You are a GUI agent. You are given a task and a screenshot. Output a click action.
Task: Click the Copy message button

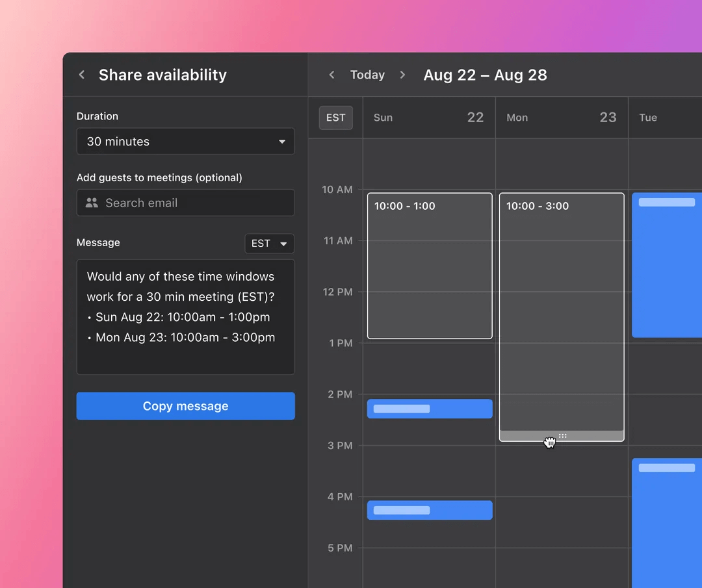click(x=185, y=406)
